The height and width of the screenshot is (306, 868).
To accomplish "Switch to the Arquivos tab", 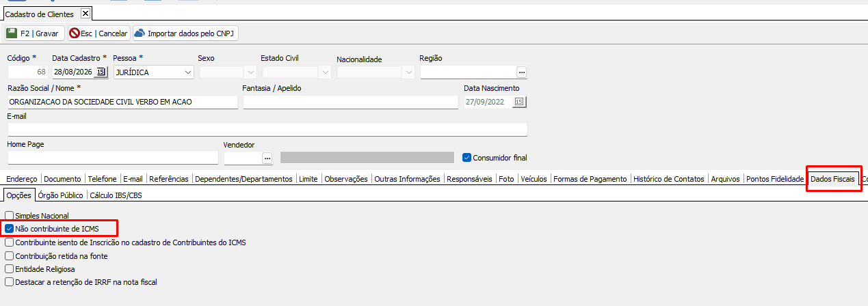I will pyautogui.click(x=725, y=179).
